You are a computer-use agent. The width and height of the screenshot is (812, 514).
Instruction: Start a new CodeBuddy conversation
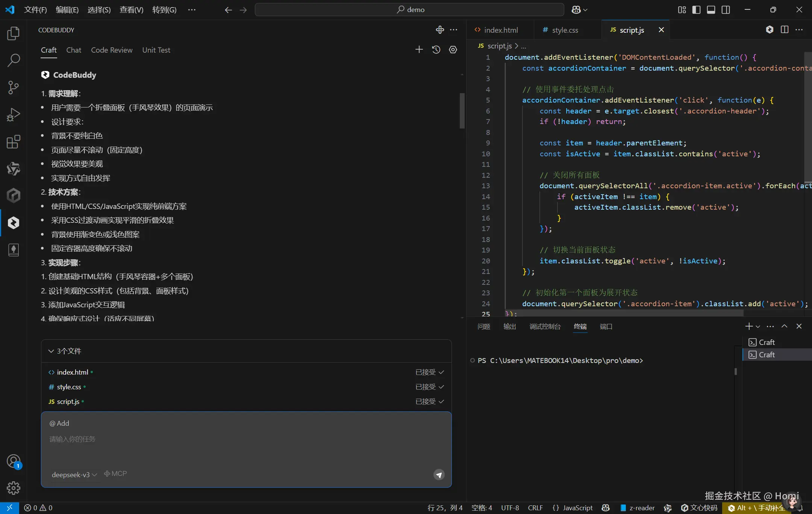coord(419,50)
